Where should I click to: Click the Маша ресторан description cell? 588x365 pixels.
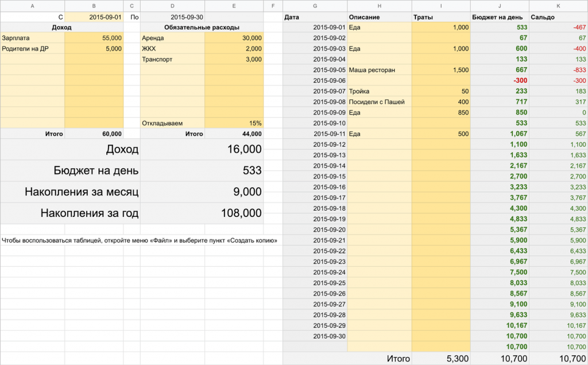coord(379,70)
